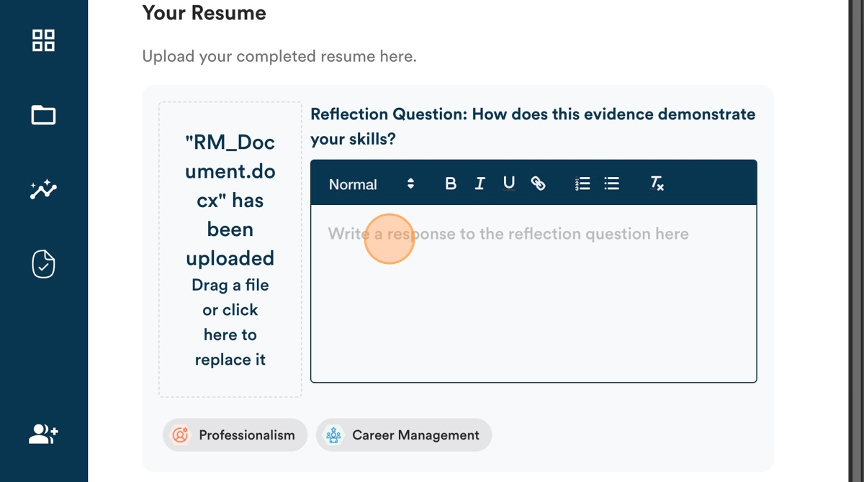The image size is (864, 482).
Task: Toggle italic formatting in editor toolbar
Action: point(479,183)
